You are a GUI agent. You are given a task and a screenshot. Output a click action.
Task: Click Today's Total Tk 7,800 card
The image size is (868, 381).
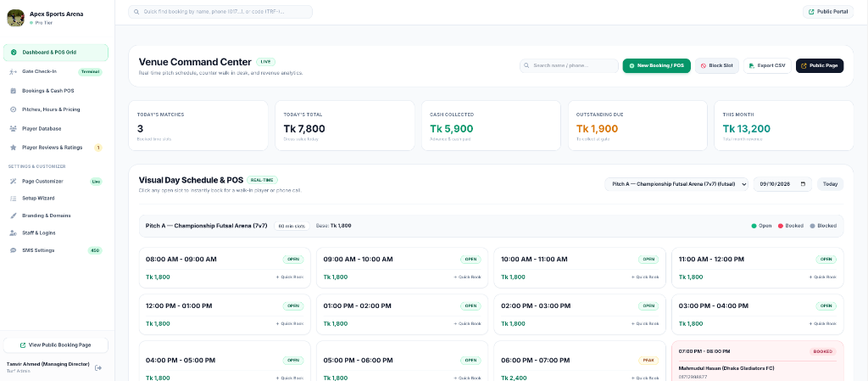(x=345, y=126)
